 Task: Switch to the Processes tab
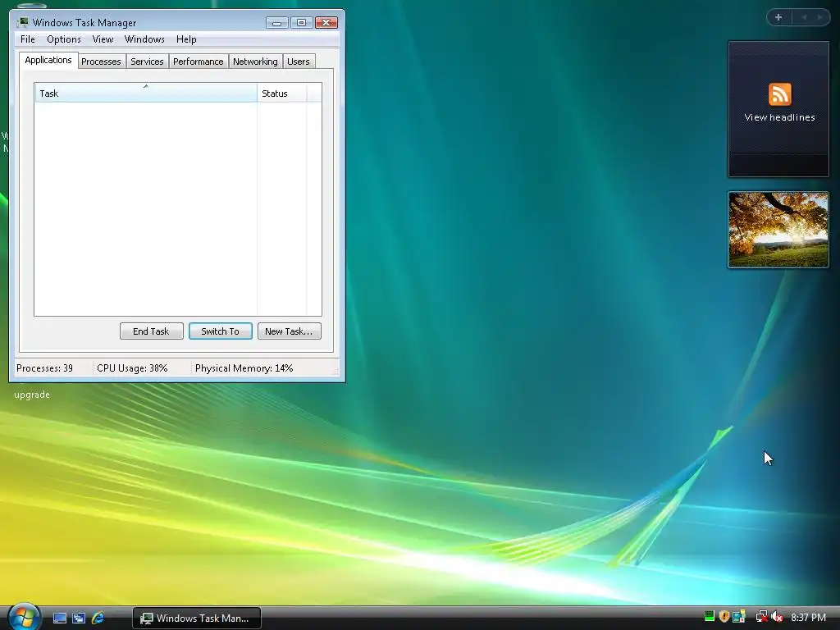pyautogui.click(x=101, y=62)
